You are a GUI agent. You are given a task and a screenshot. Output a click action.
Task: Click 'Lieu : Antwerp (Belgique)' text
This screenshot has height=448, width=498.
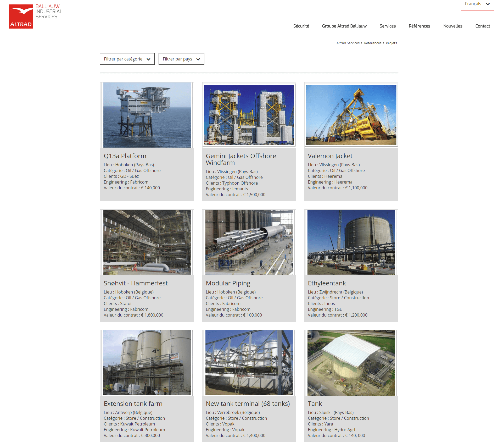[128, 412]
